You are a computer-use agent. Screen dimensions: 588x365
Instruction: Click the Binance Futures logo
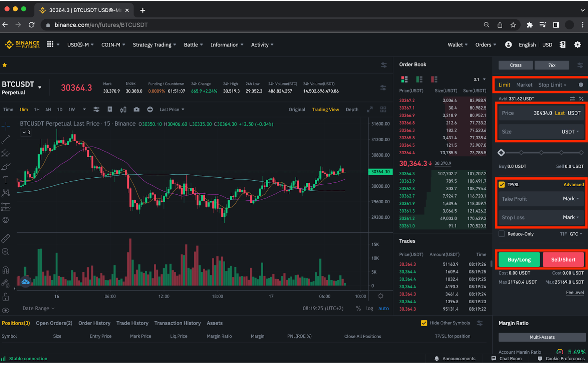click(22, 45)
